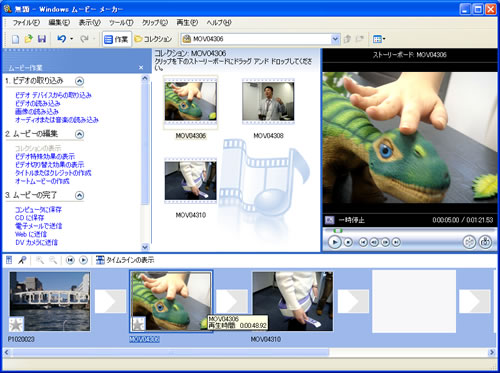Screen dimensions: 500x373
Task: Click the Redo arrow icon
Action: pyautogui.click(x=84, y=39)
